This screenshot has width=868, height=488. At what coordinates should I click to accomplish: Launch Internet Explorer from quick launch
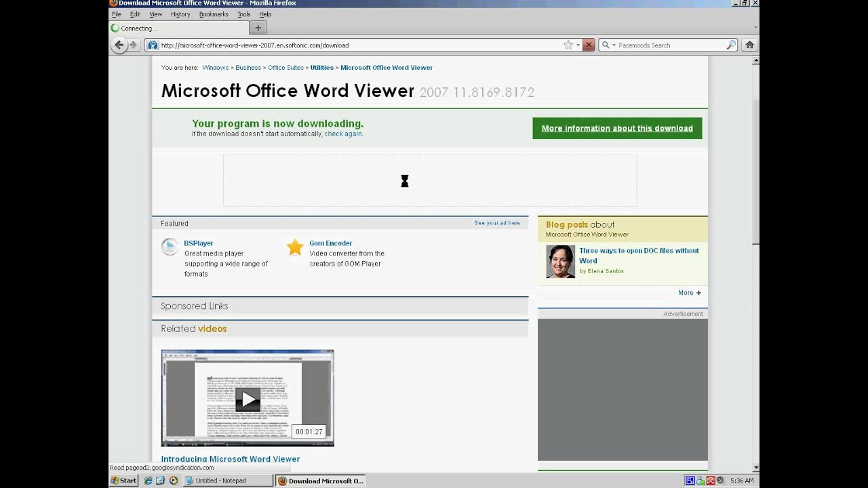(x=148, y=481)
